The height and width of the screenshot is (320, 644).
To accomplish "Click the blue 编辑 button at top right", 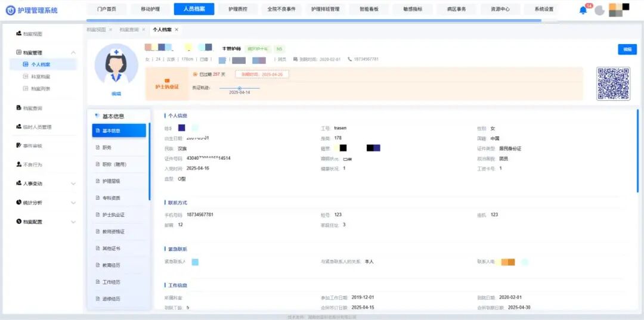I will 627,49.
